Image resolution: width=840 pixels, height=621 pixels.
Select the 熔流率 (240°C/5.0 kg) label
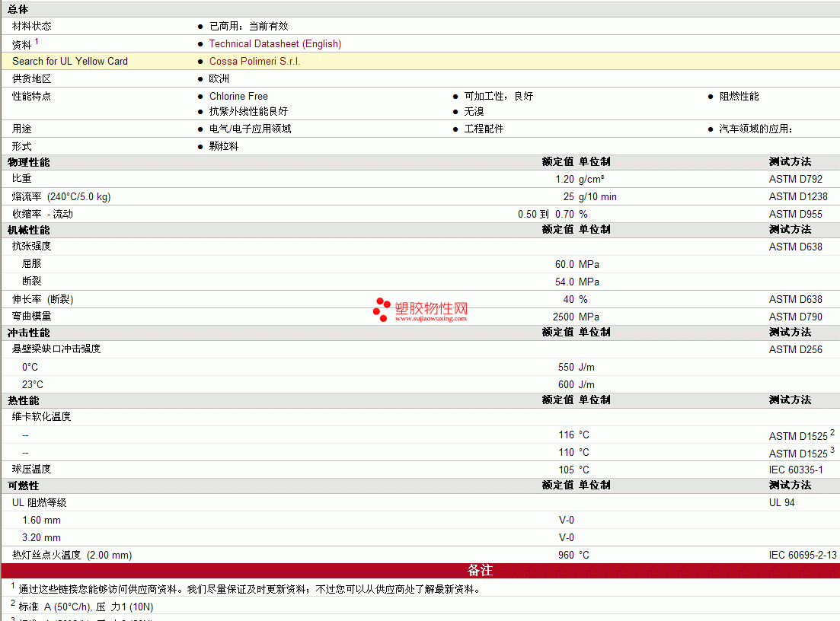click(62, 197)
